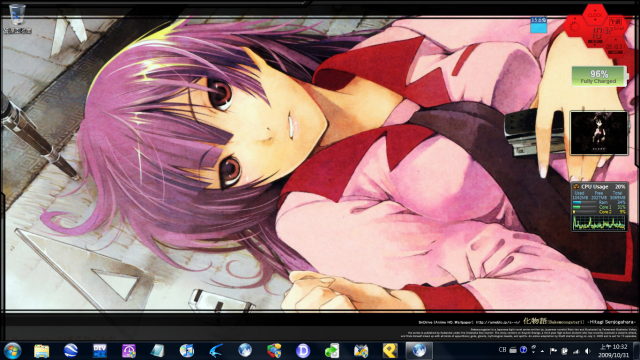Show hidden system tray icons
The image size is (640, 360).
tap(542, 351)
